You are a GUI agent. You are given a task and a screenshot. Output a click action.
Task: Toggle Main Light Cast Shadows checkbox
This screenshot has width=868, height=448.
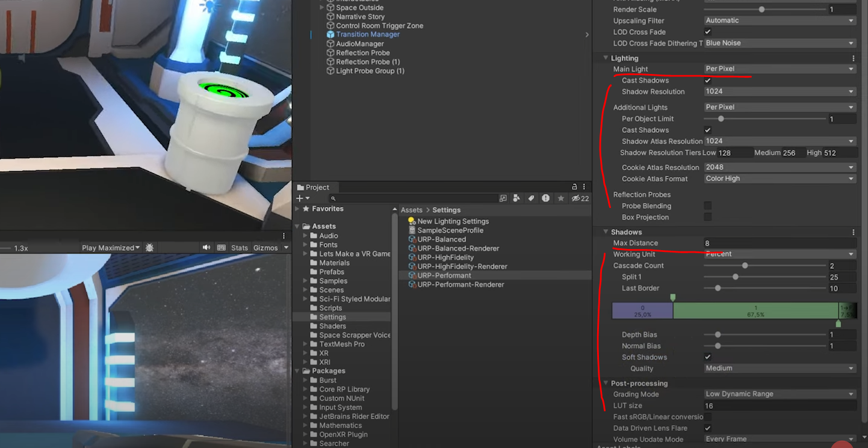(708, 81)
